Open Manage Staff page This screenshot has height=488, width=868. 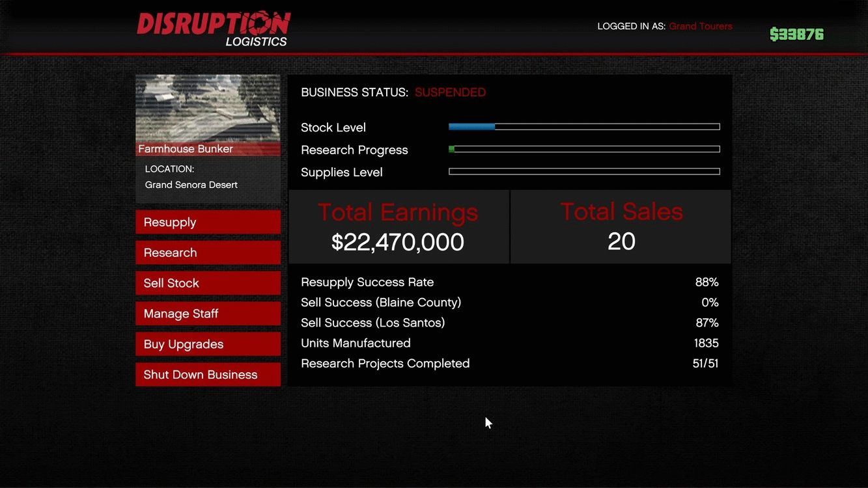[208, 314]
